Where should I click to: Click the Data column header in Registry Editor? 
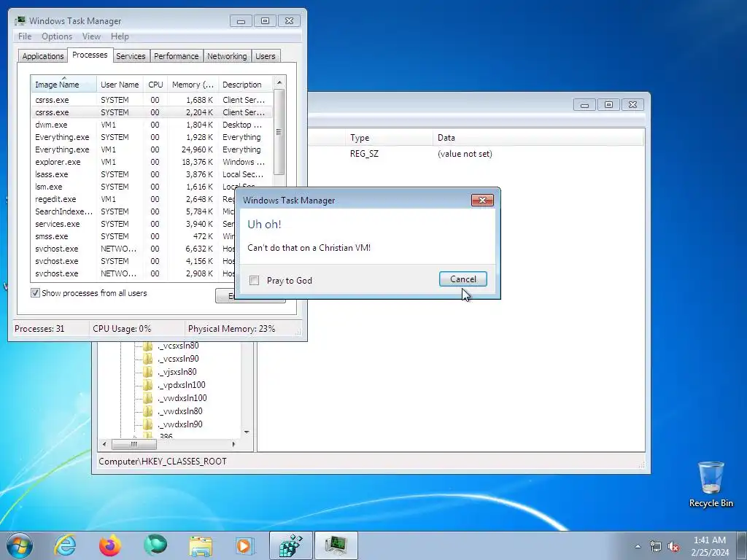pos(538,138)
